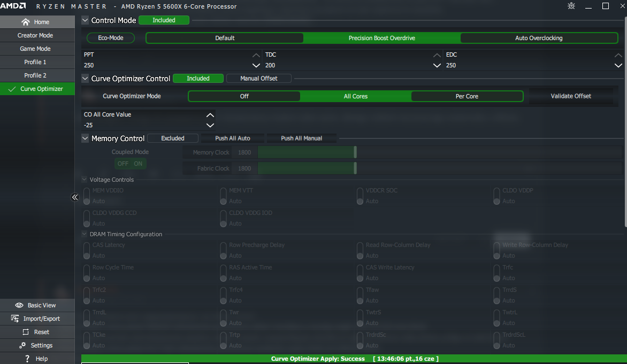Viewport: 627px width, 364px height.
Task: Switch Coupled Mode OFF/ON toggle
Action: coord(130,164)
